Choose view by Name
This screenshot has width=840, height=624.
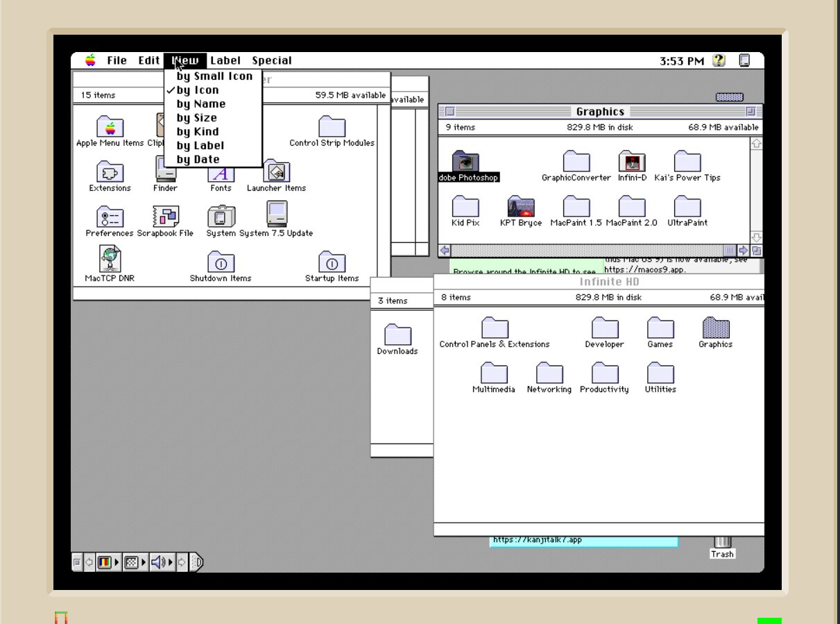[x=214, y=104]
